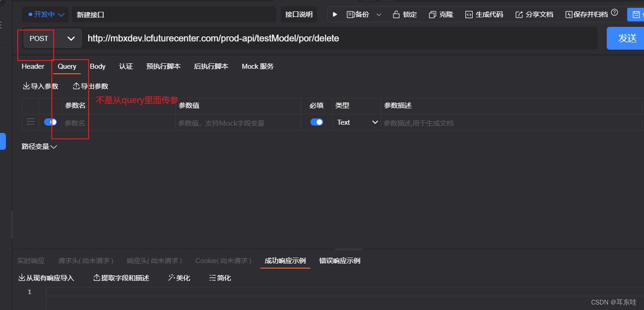Screen dimensions: 644x310
Task: Share documentation via 分享文档
Action: (x=533, y=14)
